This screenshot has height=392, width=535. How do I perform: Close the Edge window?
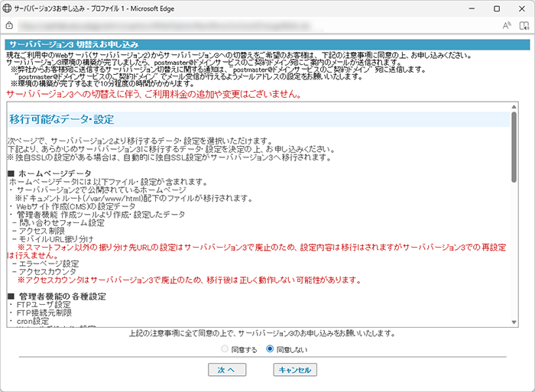coord(521,8)
